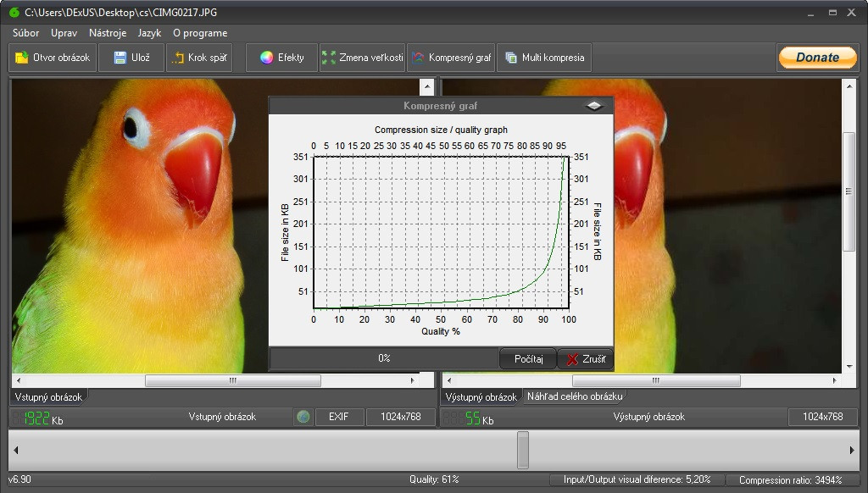This screenshot has height=493, width=868.
Task: Open the Kompresný graf toolbar button
Action: pyautogui.click(x=451, y=58)
